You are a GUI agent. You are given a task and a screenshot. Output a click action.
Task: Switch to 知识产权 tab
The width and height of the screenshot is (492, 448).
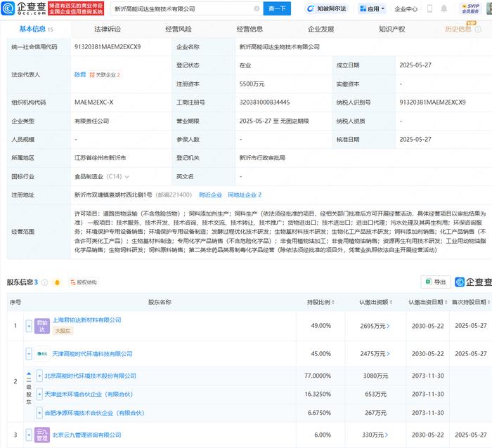tap(392, 29)
